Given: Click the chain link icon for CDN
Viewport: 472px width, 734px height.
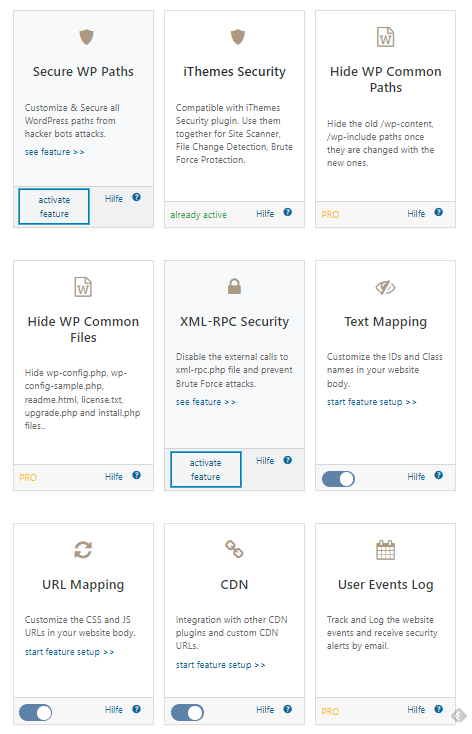Looking at the screenshot, I should [234, 549].
